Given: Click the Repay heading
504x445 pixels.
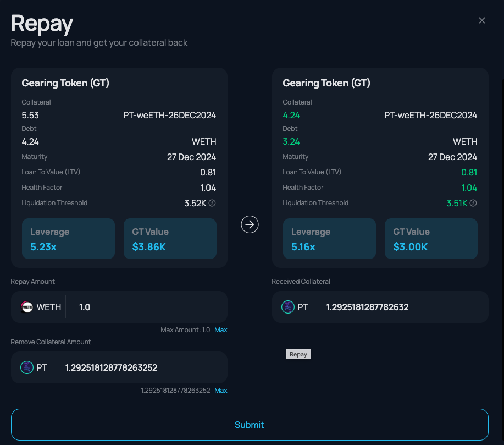Looking at the screenshot, I should click(x=42, y=24).
